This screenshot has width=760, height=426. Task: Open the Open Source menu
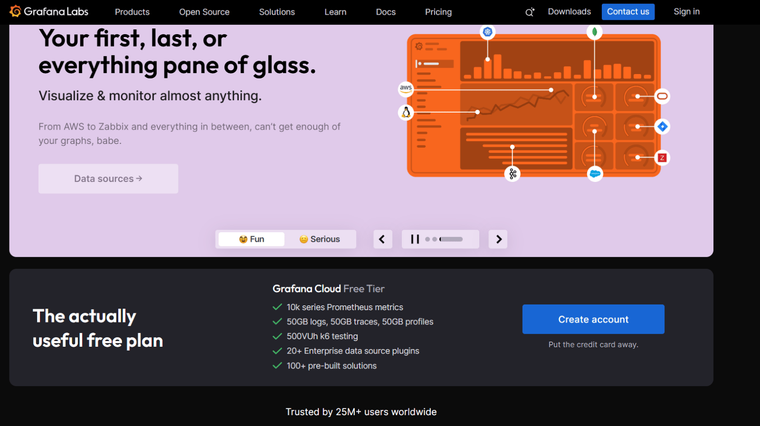tap(204, 12)
